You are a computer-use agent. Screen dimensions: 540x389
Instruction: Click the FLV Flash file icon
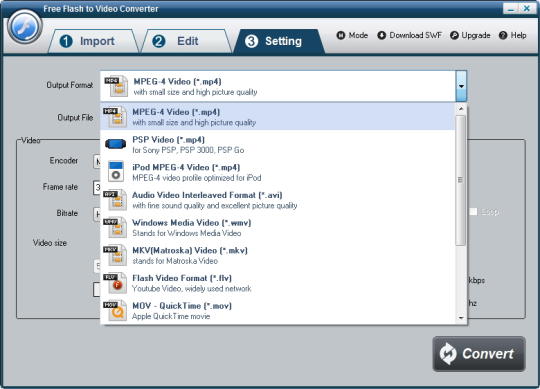point(115,283)
